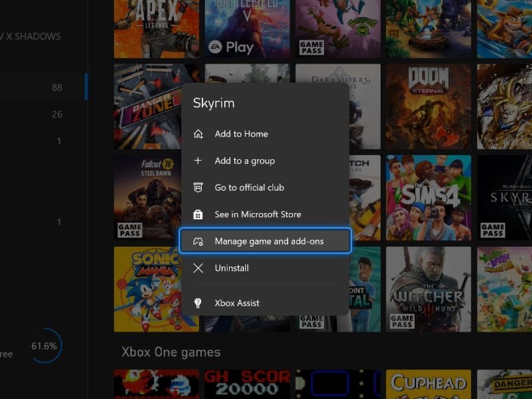Open the Sonic Mania game tile
The image size is (532, 399).
(143, 289)
